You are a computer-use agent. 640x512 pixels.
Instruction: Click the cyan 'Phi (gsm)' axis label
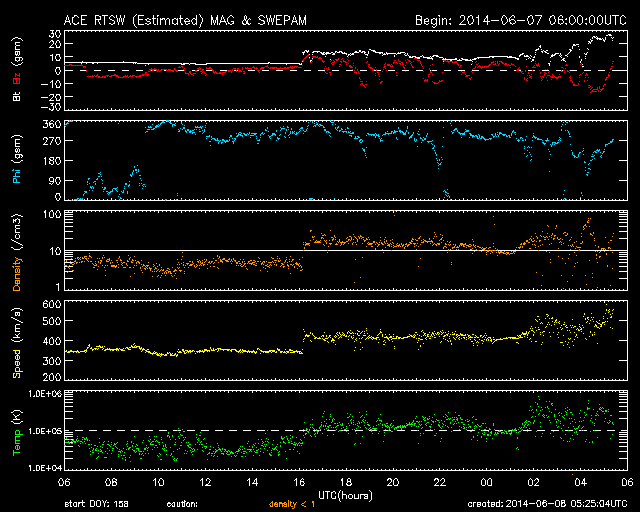pyautogui.click(x=17, y=159)
